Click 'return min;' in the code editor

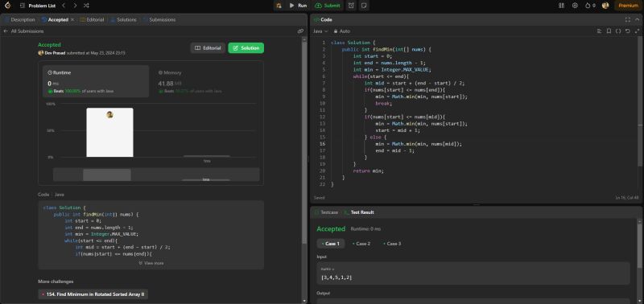coord(368,170)
